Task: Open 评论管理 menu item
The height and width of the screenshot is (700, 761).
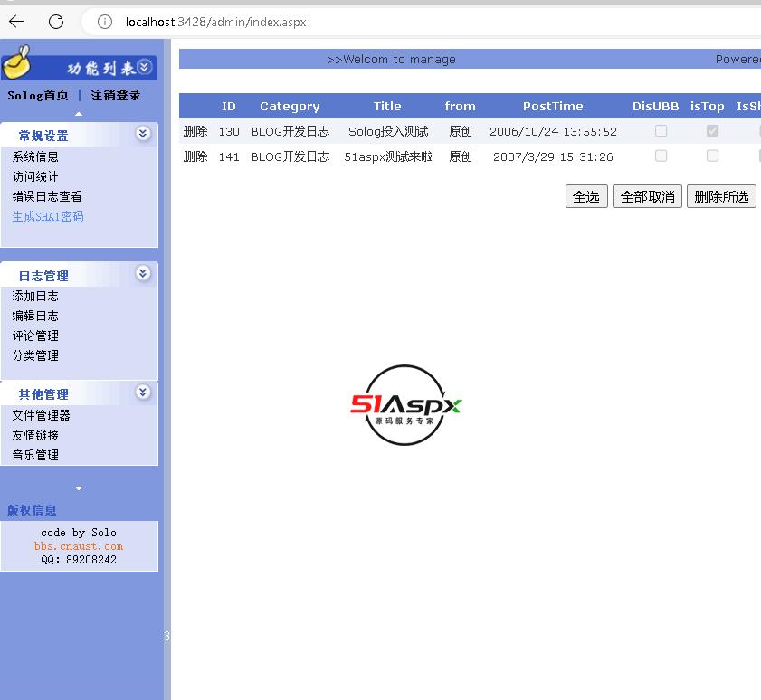Action: pyautogui.click(x=35, y=336)
